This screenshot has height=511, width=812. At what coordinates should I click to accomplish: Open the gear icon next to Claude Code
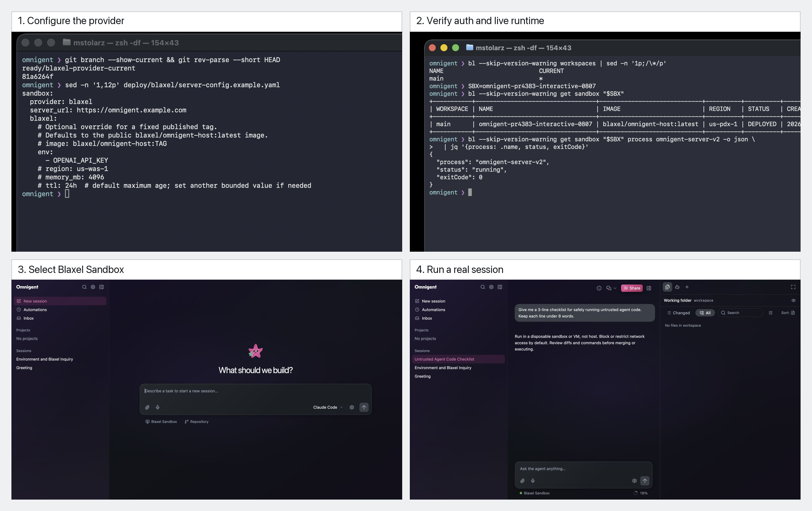[x=352, y=407]
